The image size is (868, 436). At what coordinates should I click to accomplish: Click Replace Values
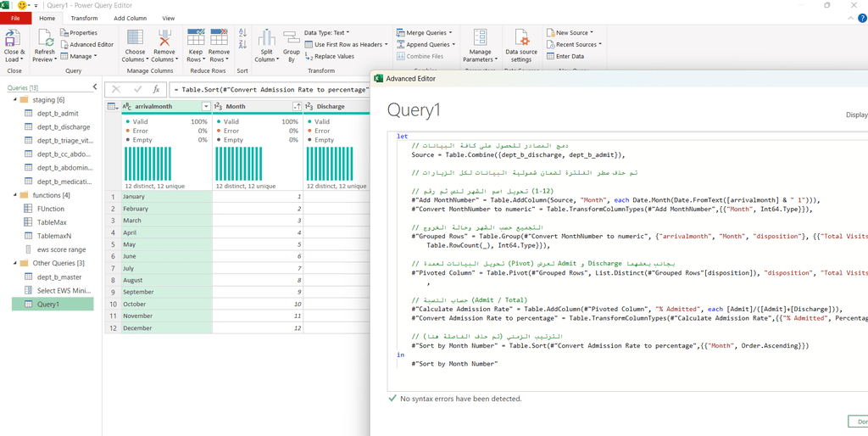click(330, 56)
